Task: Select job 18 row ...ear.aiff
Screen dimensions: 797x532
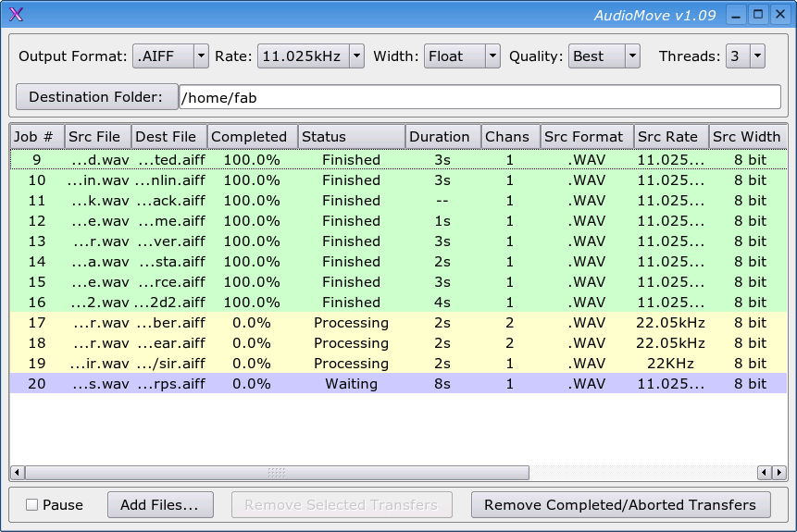Action: [x=398, y=342]
